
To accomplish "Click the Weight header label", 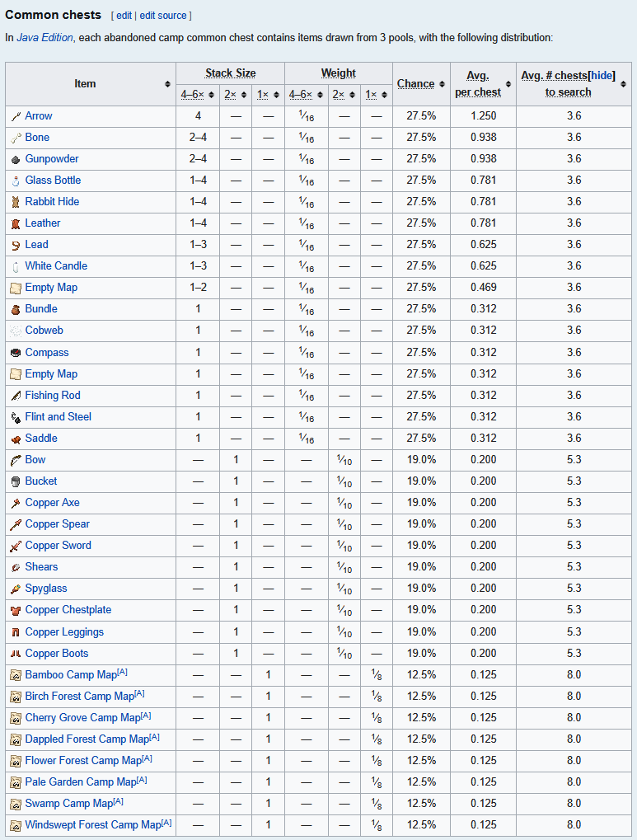I will 339,73.
